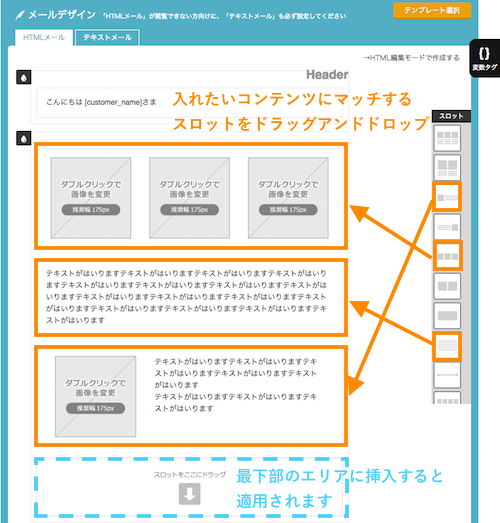The height and width of the screenshot is (523, 500).
Task: Pick the two-image row slot icon
Action: tap(447, 286)
